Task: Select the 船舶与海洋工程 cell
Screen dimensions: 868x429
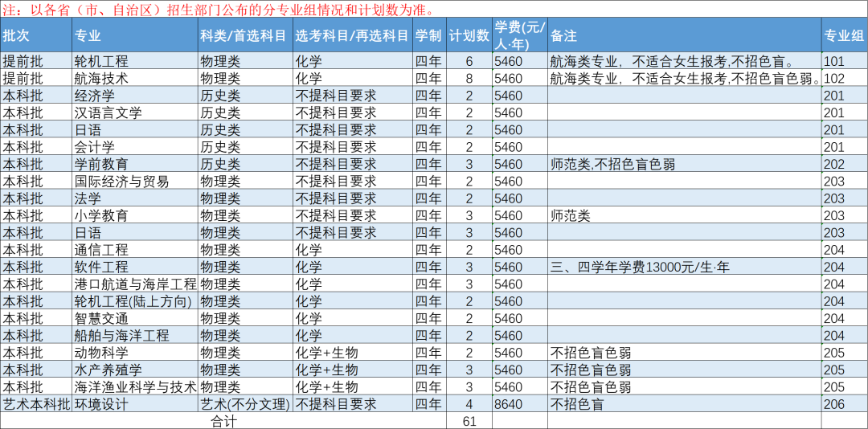Action: [135, 336]
